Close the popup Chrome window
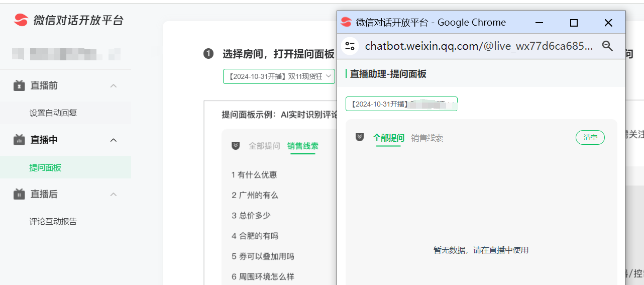Screen dimensions: 644x285 click(x=608, y=23)
